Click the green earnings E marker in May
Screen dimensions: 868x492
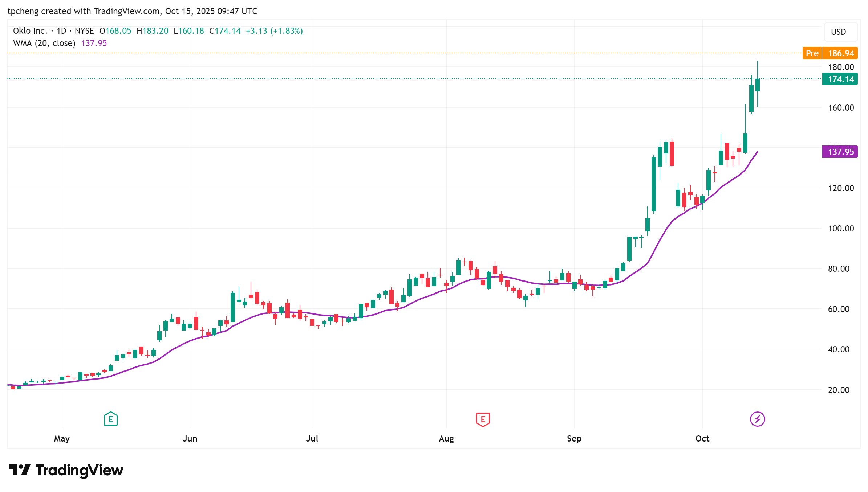click(110, 419)
